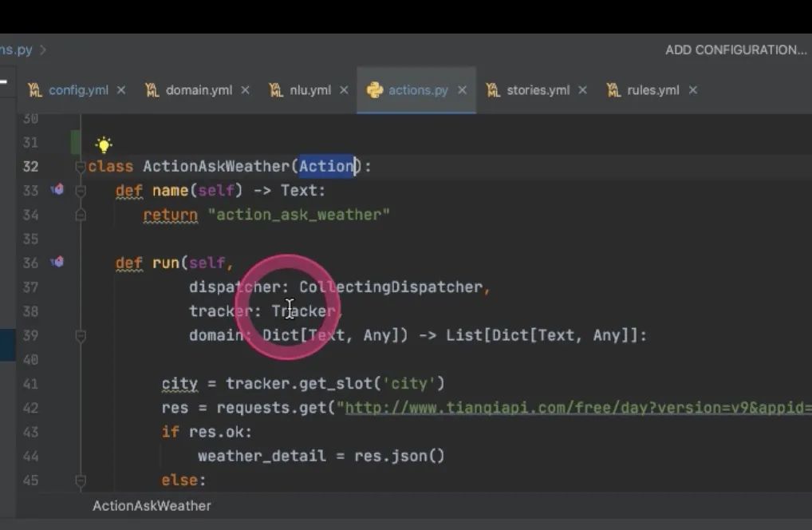Open the Add Configuration dialog
The width and height of the screenshot is (812, 530).
click(x=736, y=49)
